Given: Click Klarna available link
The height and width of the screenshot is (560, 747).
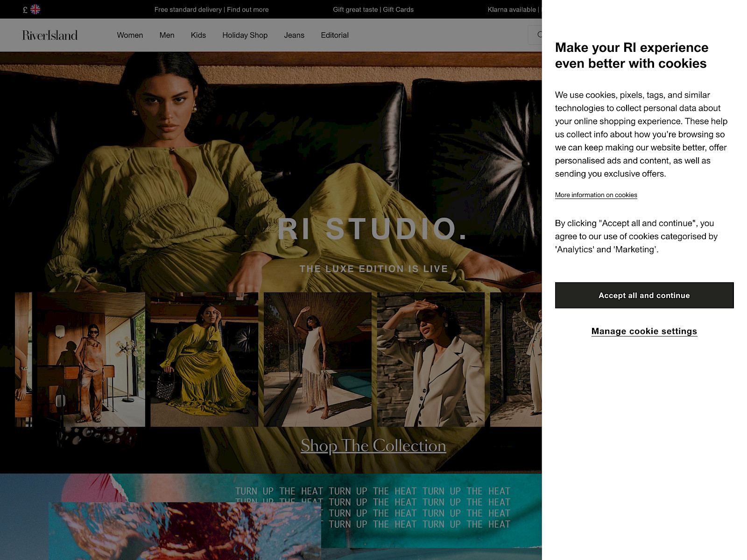Looking at the screenshot, I should click(x=512, y=9).
